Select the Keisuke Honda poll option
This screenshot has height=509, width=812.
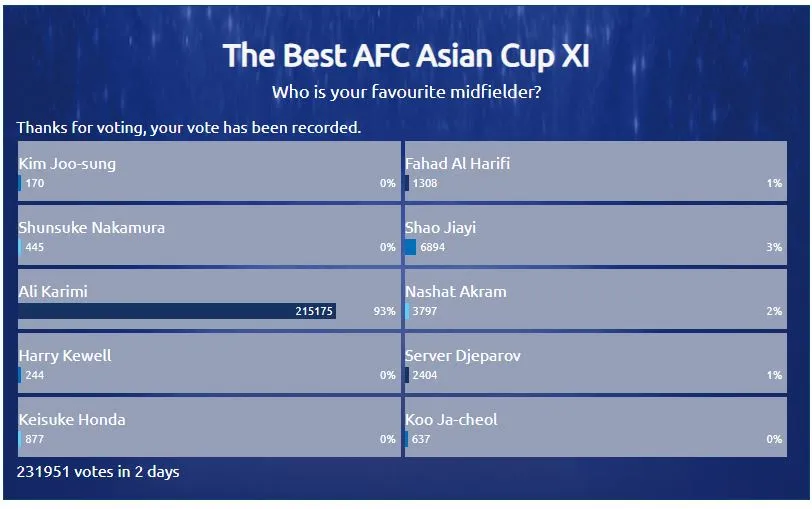click(209, 427)
